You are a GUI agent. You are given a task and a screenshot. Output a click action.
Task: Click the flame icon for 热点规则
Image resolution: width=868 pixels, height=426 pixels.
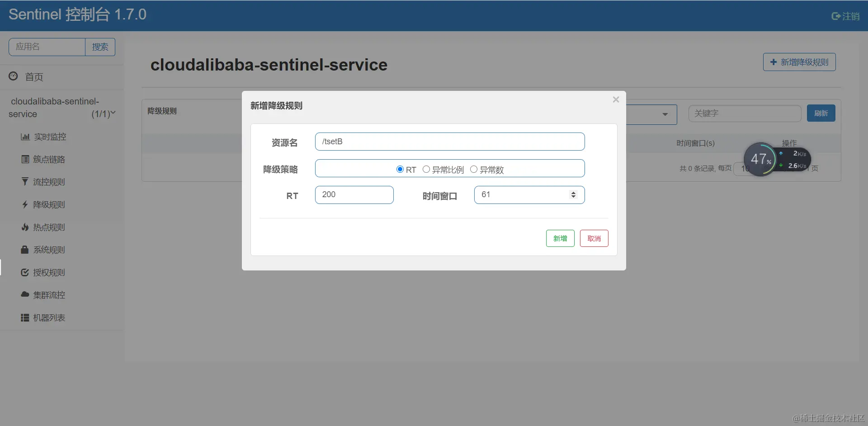(x=25, y=227)
